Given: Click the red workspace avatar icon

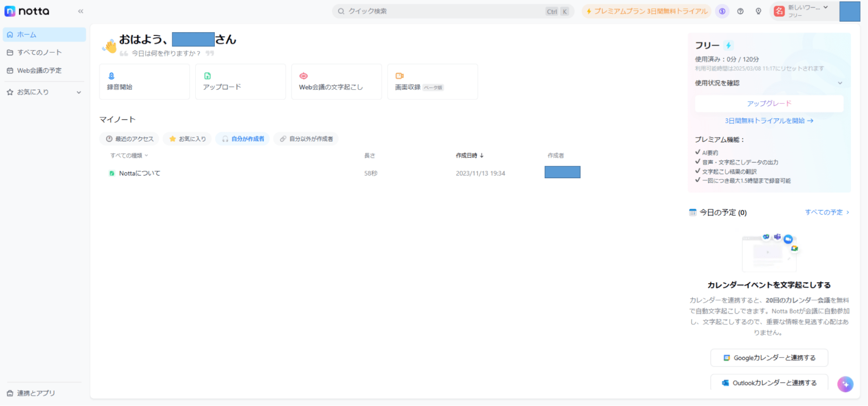Looking at the screenshot, I should click(779, 11).
